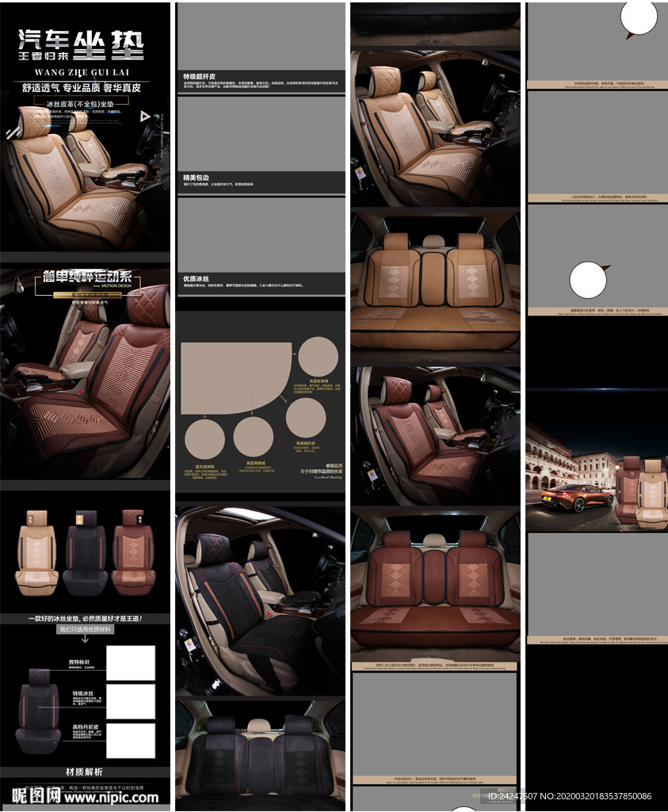Click the white triangle arrow near steering wheel
The height and width of the screenshot is (812, 668).
pyautogui.click(x=145, y=116)
